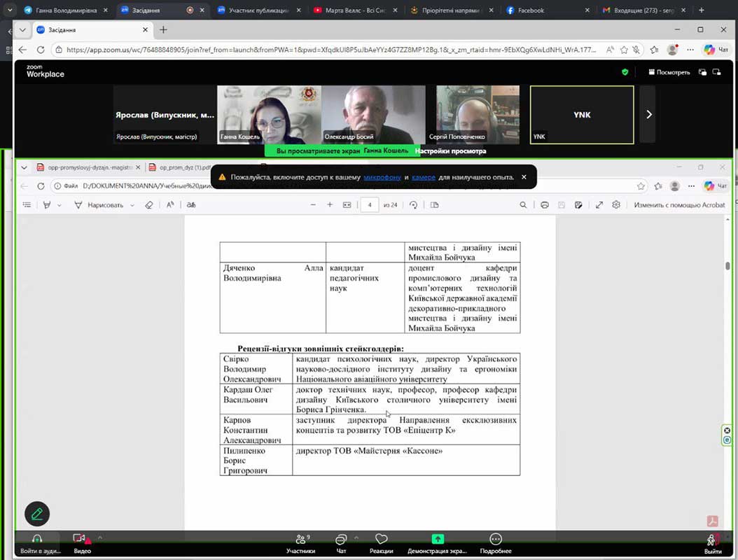This screenshot has height=560, width=738.
Task: Click the Leave (Выйти) meeting button
Action: (712, 541)
